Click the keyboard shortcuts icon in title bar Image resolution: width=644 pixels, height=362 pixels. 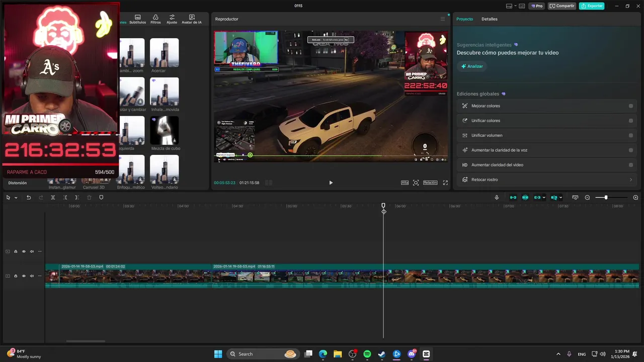[522, 6]
